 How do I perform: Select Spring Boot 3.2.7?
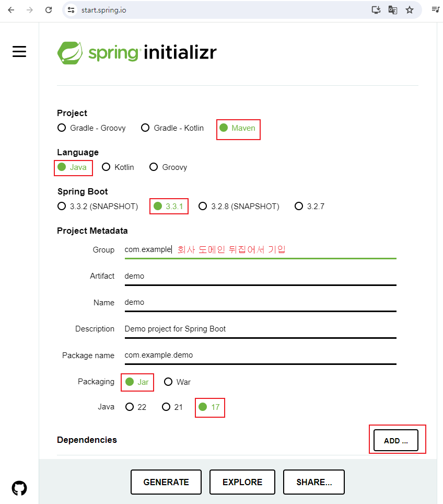[x=310, y=206]
